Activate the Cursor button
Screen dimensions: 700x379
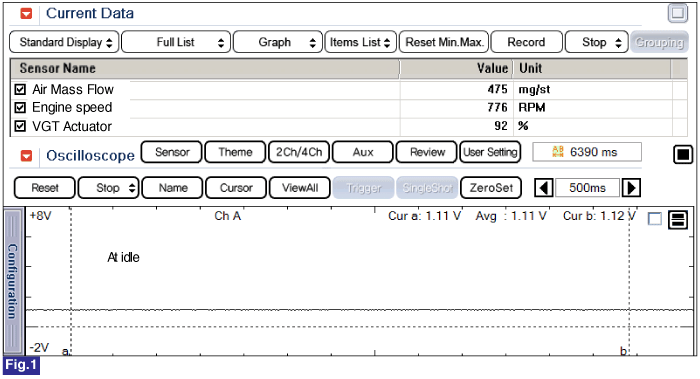[x=236, y=188]
